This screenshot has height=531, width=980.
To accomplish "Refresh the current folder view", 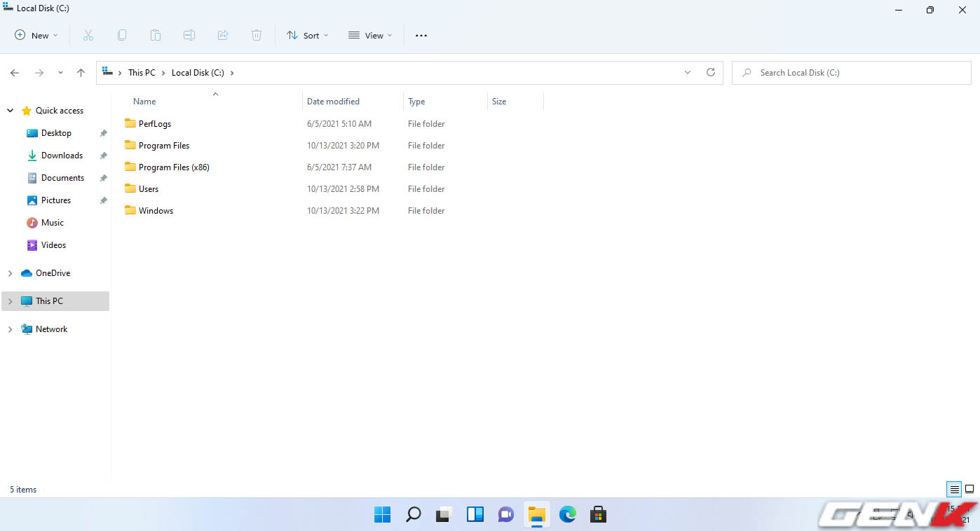I will pos(710,72).
